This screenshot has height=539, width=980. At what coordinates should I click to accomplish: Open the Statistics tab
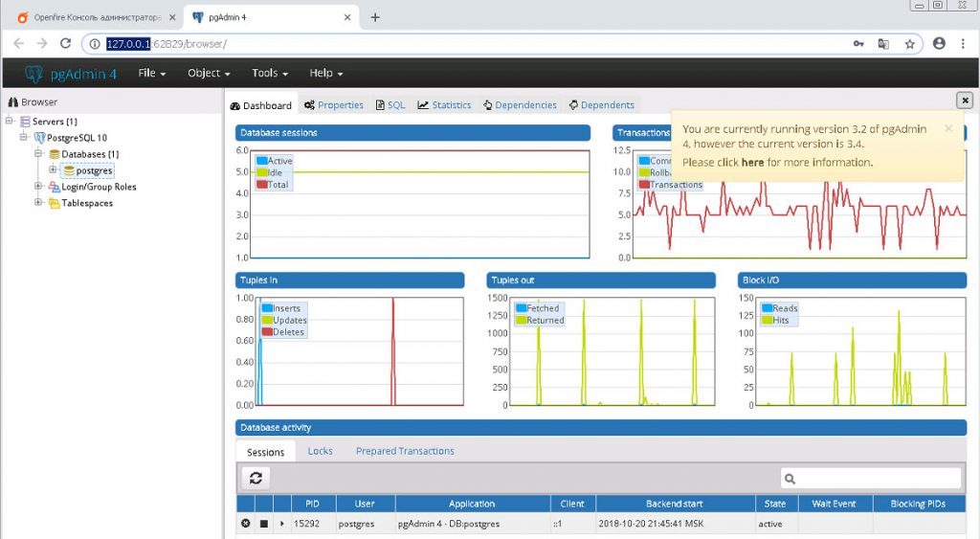[x=444, y=105]
